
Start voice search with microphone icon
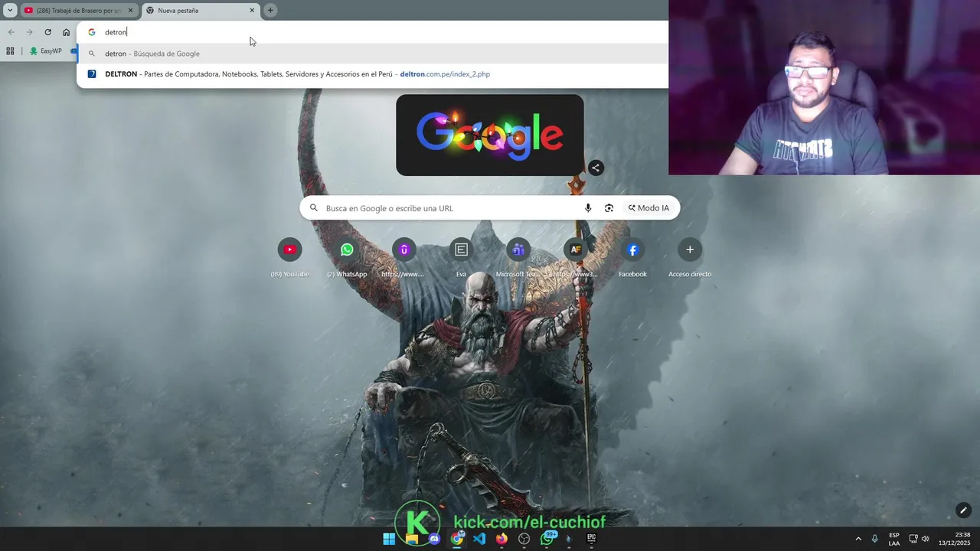tap(588, 208)
